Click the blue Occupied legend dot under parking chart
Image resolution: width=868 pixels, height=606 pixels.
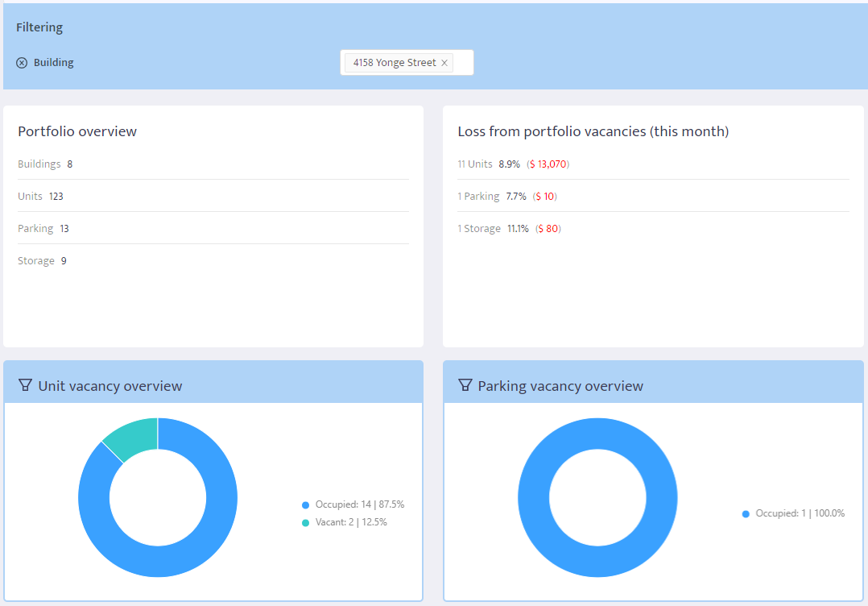[x=745, y=513]
